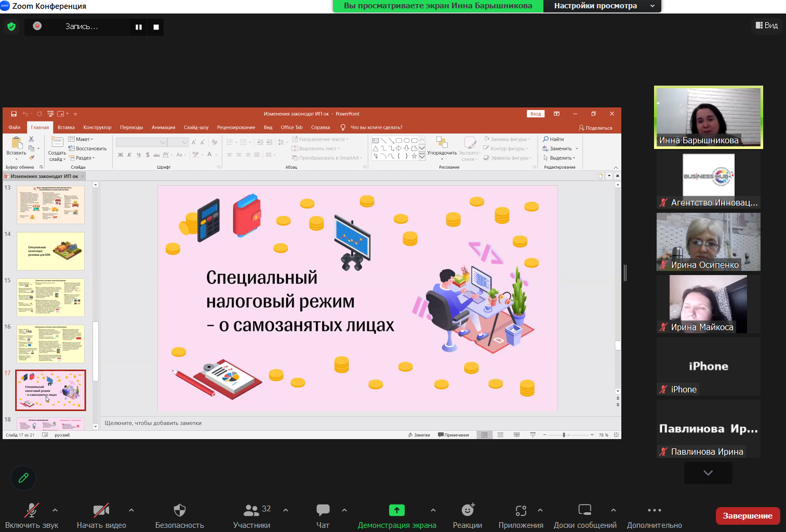Screen dimensions: 786x532
Task: Select slide 14 thumbnail
Action: tap(50, 251)
